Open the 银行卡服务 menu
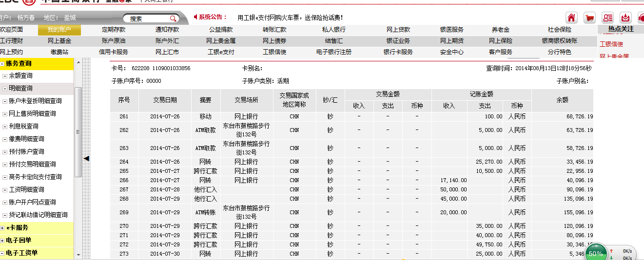The width and height of the screenshot is (644, 260). [x=398, y=52]
